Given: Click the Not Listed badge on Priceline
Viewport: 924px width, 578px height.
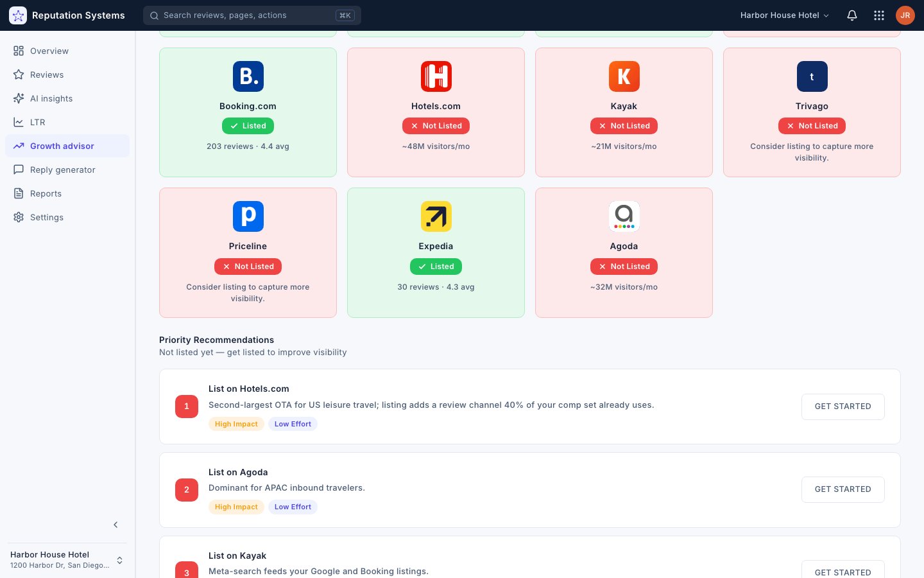Looking at the screenshot, I should click(x=248, y=267).
